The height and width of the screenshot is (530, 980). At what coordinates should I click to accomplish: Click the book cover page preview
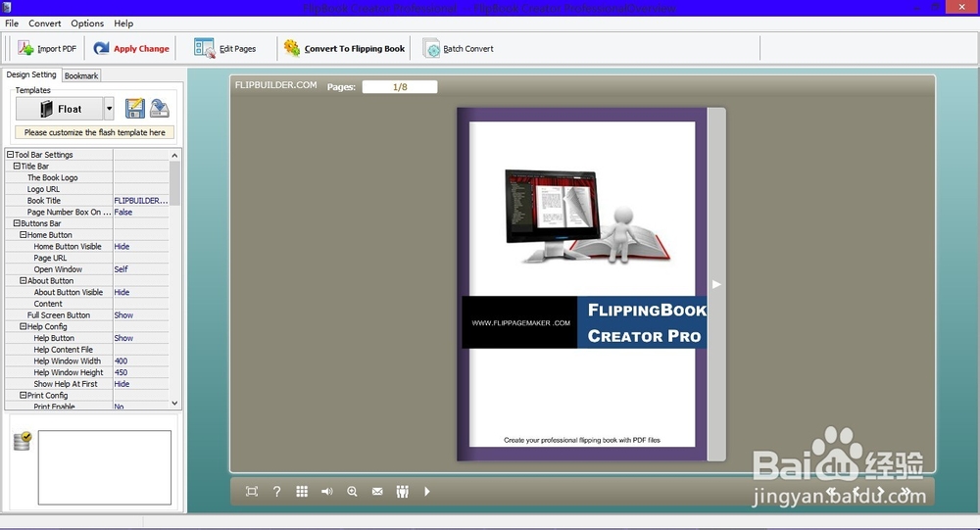point(582,284)
